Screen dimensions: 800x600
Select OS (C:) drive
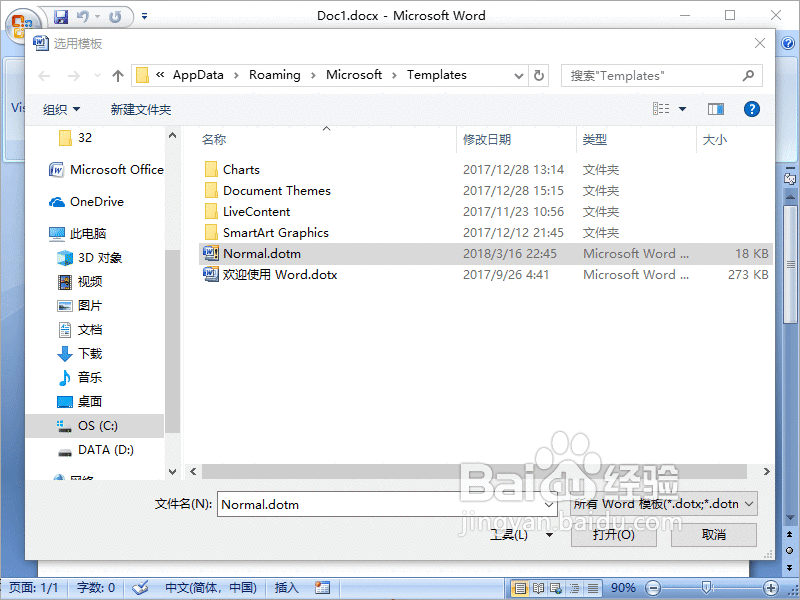coord(95,426)
